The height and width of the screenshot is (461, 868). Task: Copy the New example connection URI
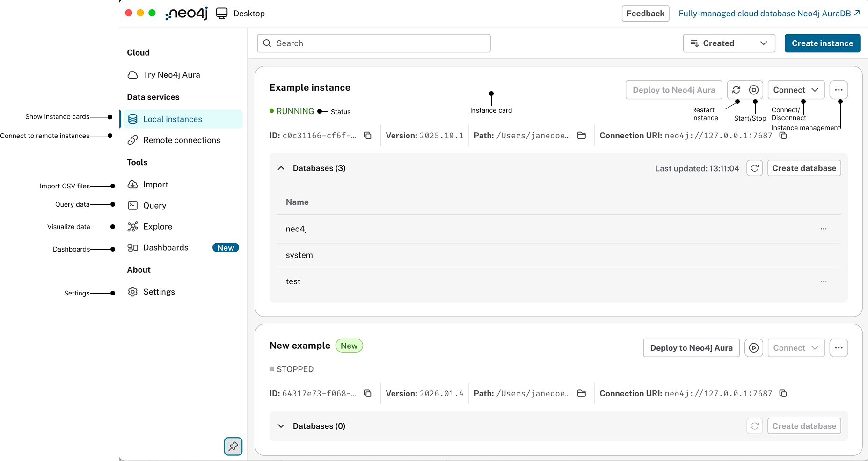click(x=783, y=394)
